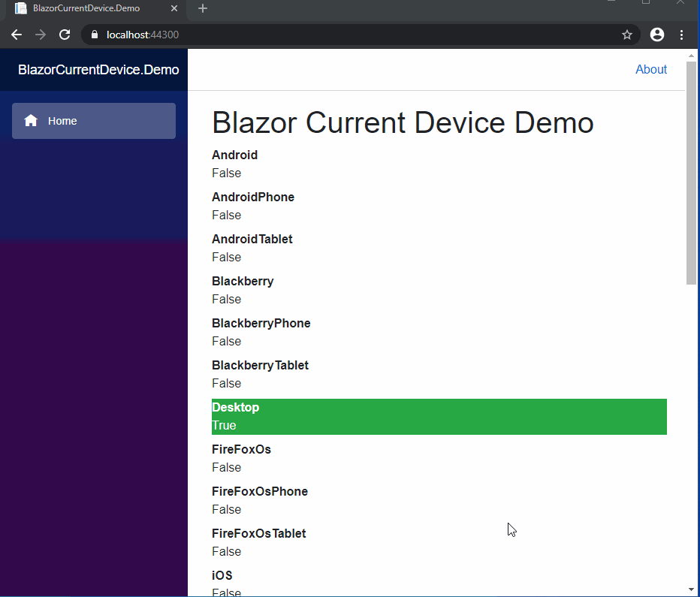This screenshot has height=597, width=700.
Task: Click the False value under Android
Action: (226, 173)
